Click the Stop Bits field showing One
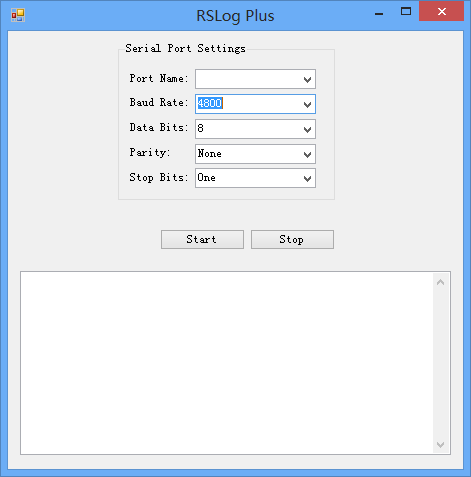The image size is (471, 477). tap(248, 179)
